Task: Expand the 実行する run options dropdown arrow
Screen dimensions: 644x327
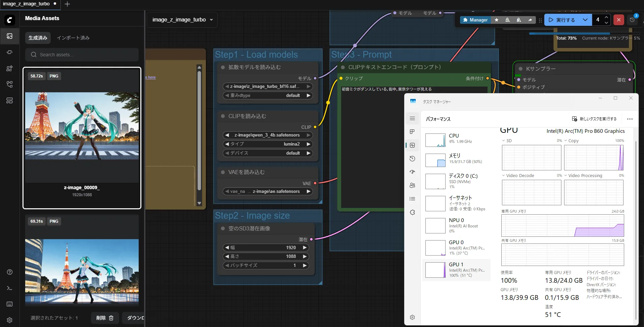Action: tap(585, 20)
